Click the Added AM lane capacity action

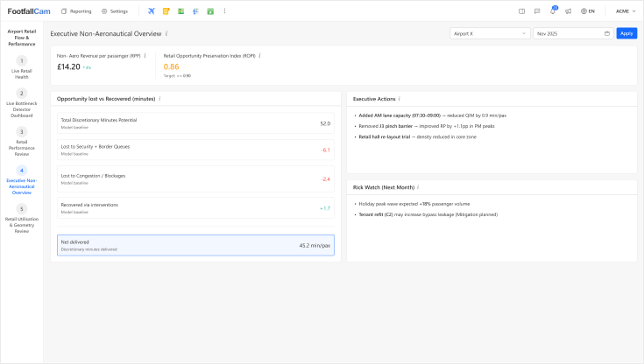(433, 115)
